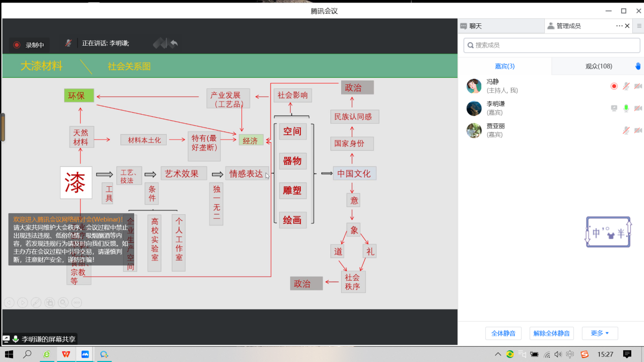Select the 观众(108) tab
Viewport: 644px width, 362px height.
click(x=598, y=66)
